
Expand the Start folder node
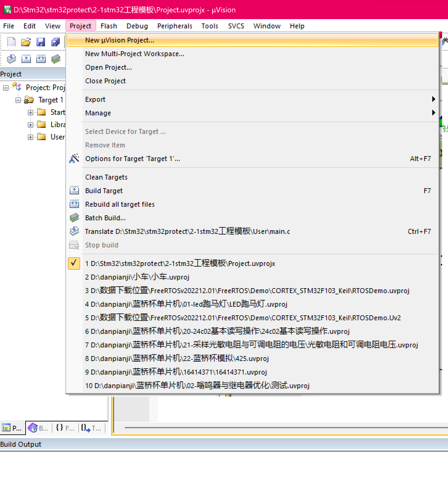30,113
